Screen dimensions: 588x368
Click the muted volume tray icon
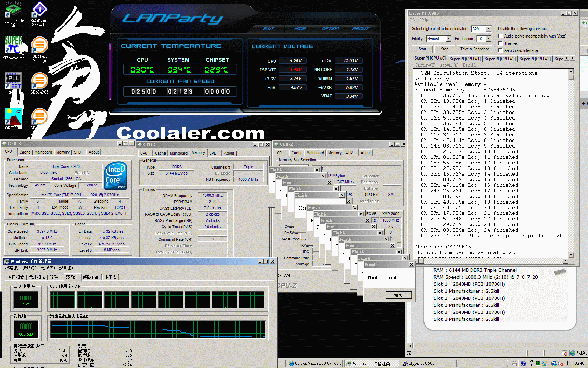(x=561, y=363)
